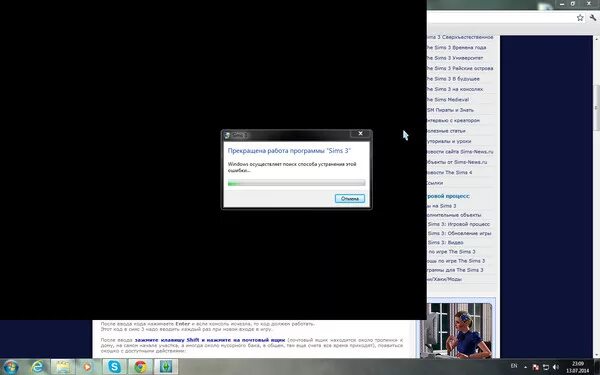Open the Sims 3 Райские острова link

(x=460, y=68)
